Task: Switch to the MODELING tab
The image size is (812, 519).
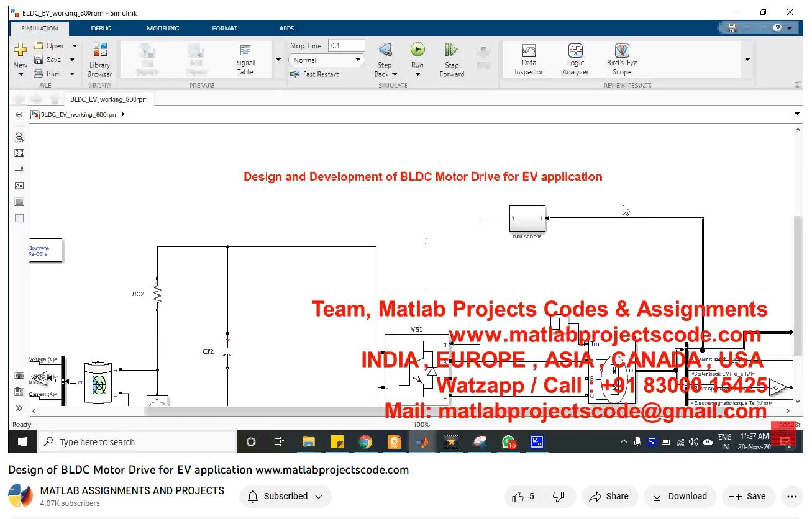Action: (x=163, y=29)
